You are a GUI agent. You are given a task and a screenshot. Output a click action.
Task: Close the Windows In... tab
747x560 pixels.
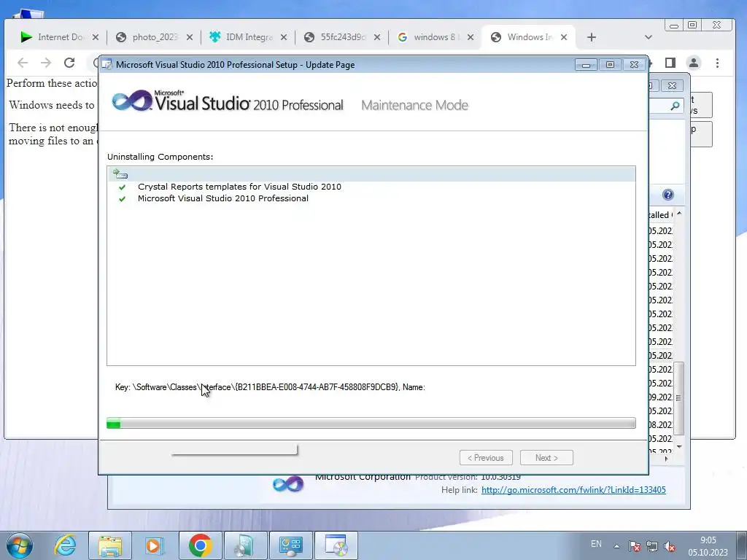564,37
